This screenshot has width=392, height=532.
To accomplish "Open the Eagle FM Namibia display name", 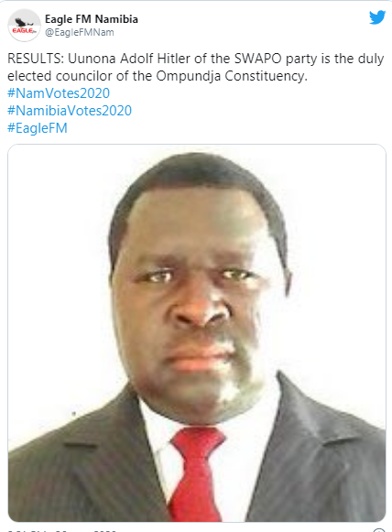I will [x=92, y=19].
